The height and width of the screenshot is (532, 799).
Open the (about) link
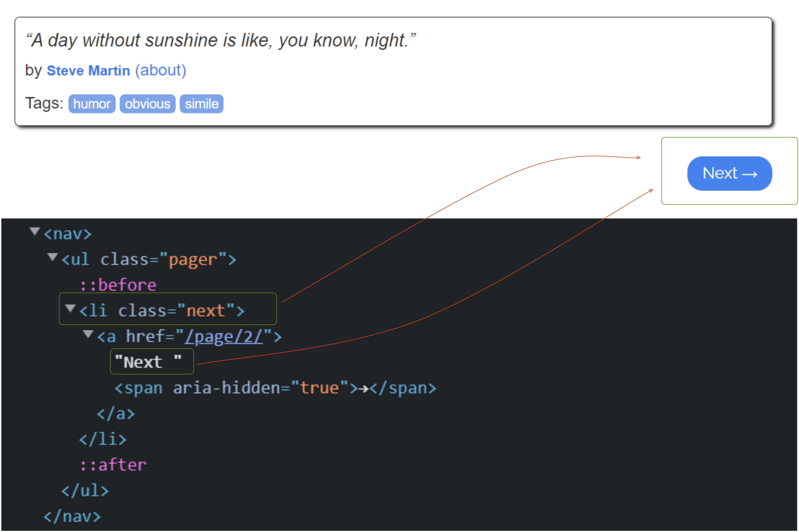(x=161, y=71)
